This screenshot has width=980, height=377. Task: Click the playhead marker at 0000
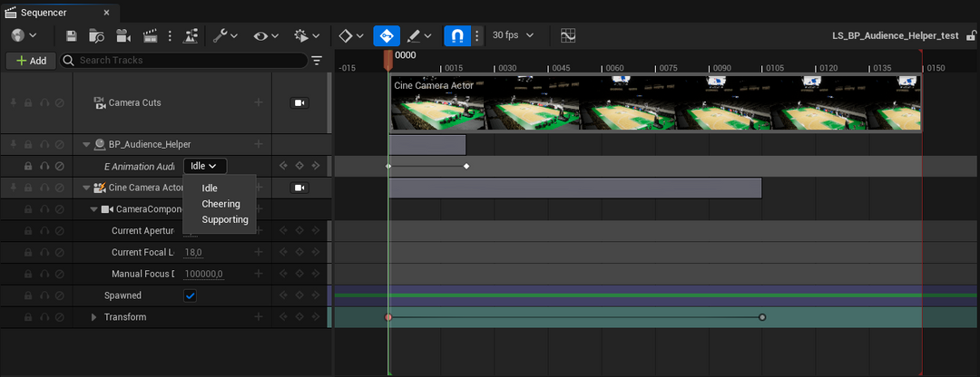(388, 60)
